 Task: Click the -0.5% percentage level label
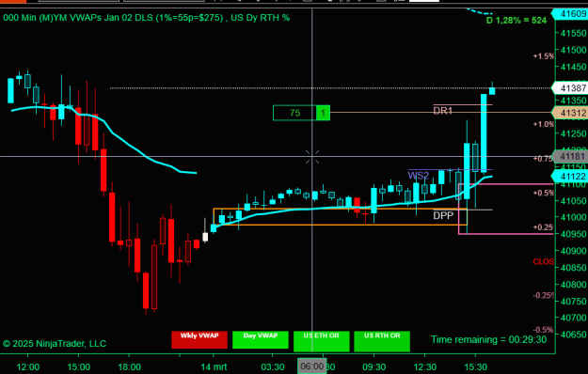tap(544, 330)
